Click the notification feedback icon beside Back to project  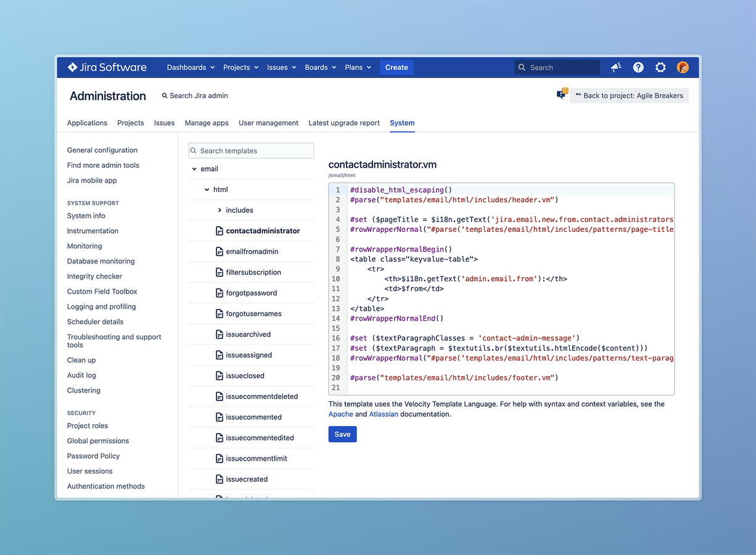[562, 94]
